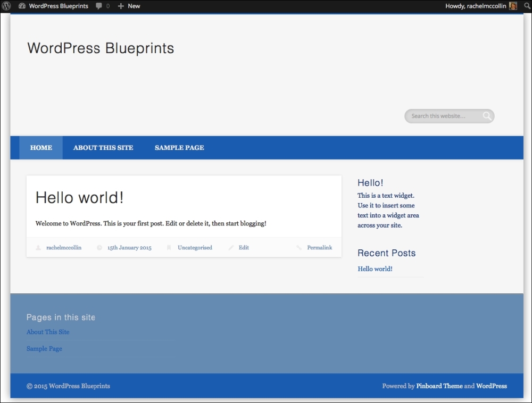Open the New content menu
The width and height of the screenshot is (532, 403).
pyautogui.click(x=134, y=6)
